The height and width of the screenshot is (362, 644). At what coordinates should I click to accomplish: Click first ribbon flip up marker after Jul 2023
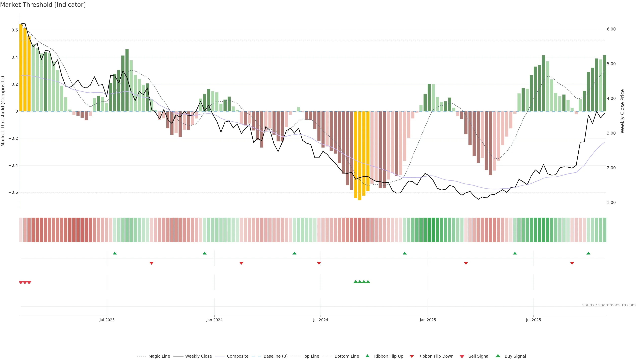point(115,253)
